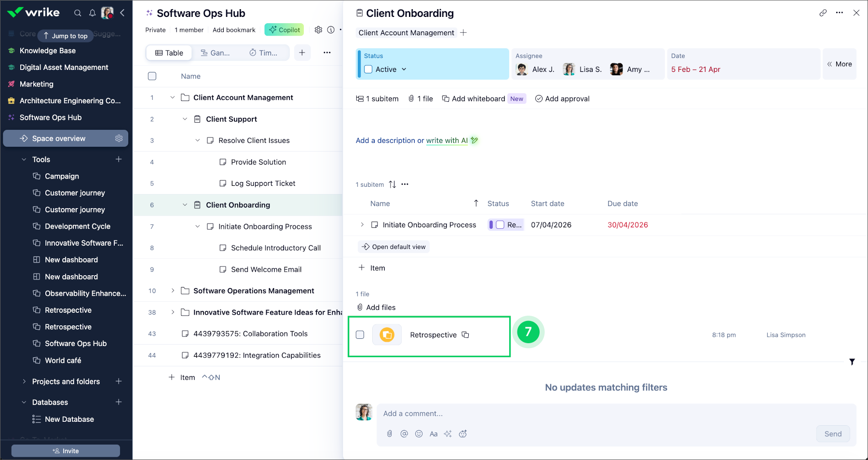Viewport: 868px width, 460px height.
Task: Open the search magnifier in Wrike sidebar
Action: click(x=78, y=13)
